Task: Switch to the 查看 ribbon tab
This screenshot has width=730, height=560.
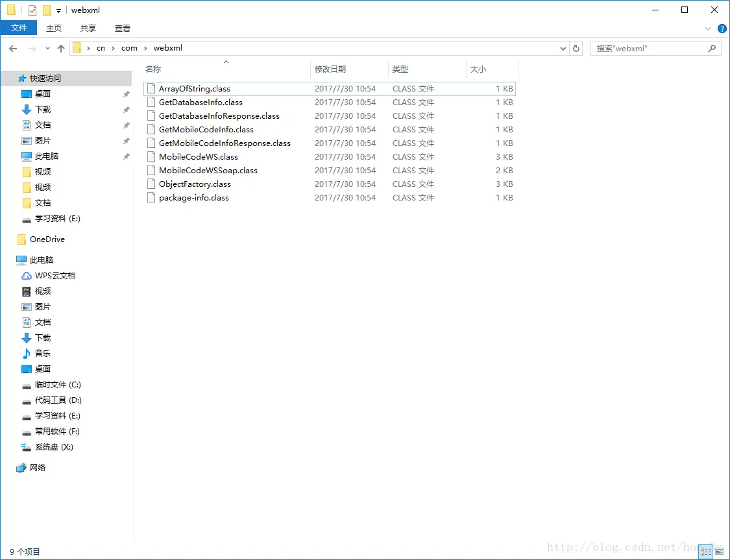Action: click(x=123, y=29)
